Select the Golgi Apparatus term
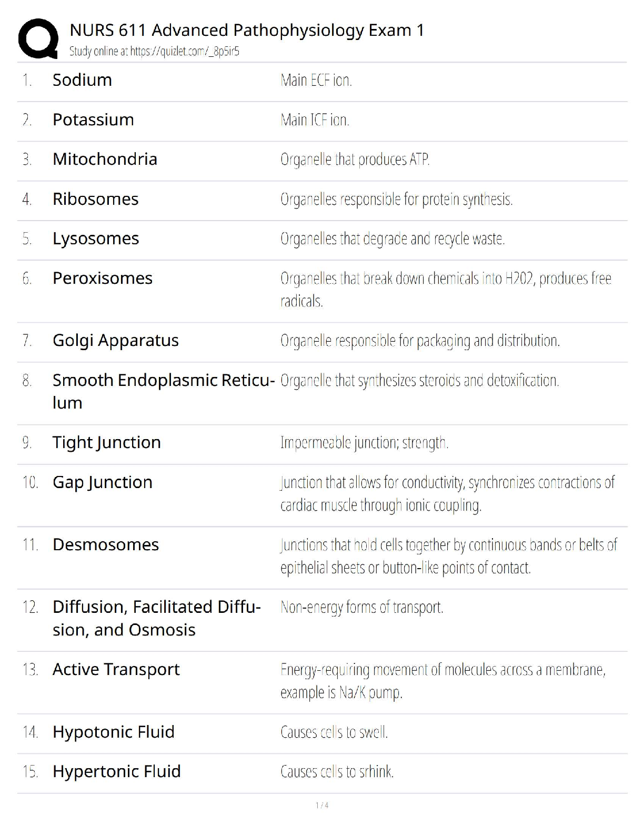Viewport: 644px width, 834px height. point(116,341)
